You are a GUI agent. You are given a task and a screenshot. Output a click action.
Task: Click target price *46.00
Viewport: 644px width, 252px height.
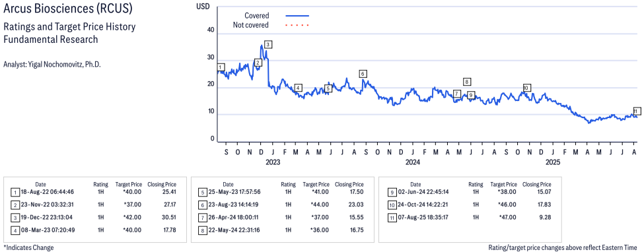(x=508, y=204)
